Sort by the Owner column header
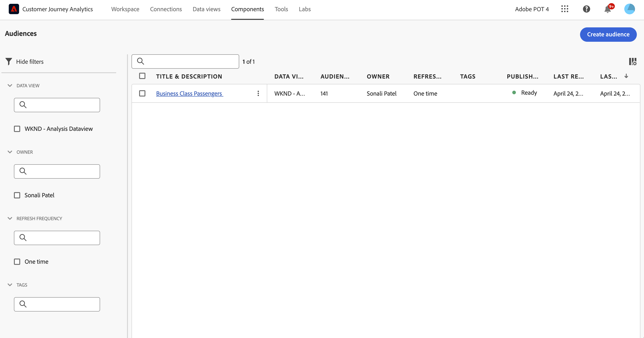 [x=378, y=77]
